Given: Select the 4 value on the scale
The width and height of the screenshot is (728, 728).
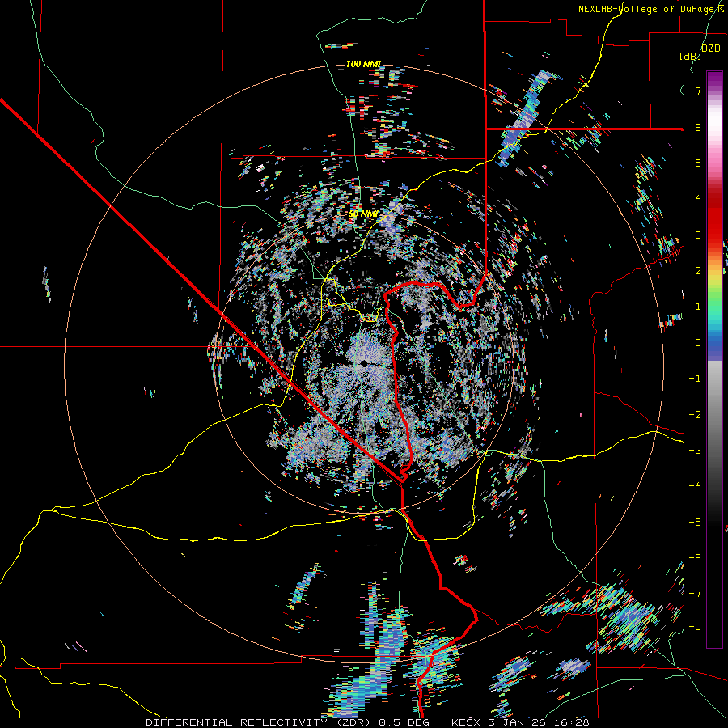Looking at the screenshot, I should 698,199.
